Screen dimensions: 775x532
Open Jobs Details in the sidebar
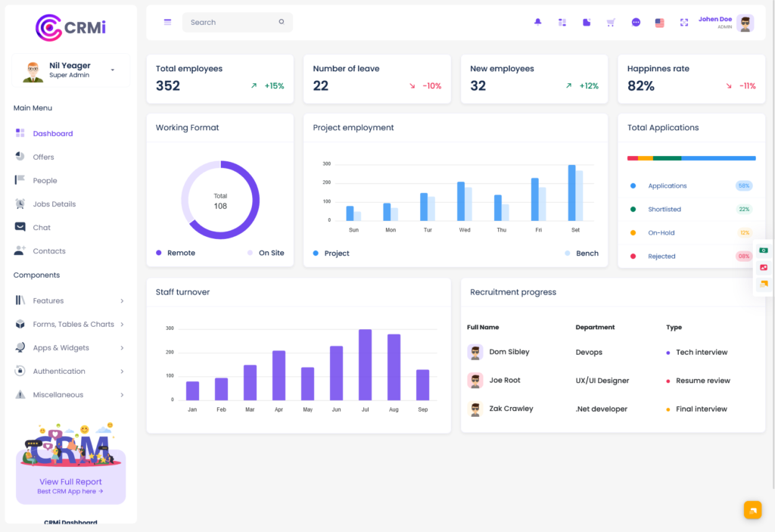(x=54, y=204)
